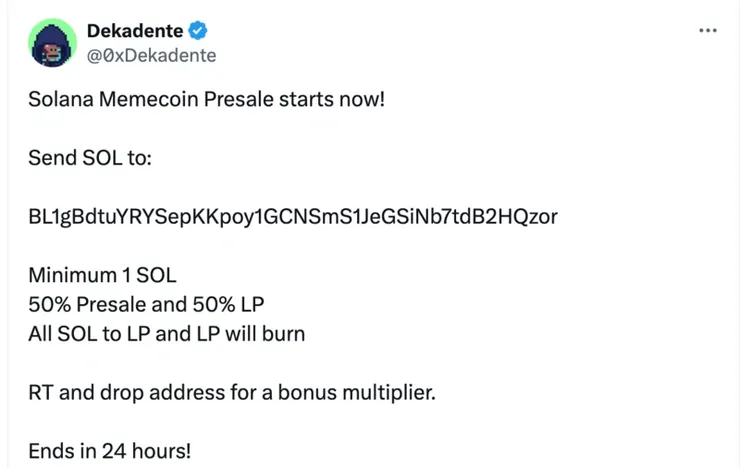Image resolution: width=740 pixels, height=468 pixels.
Task: Click the '50% Presale and 50% LP' line
Action: point(146,304)
